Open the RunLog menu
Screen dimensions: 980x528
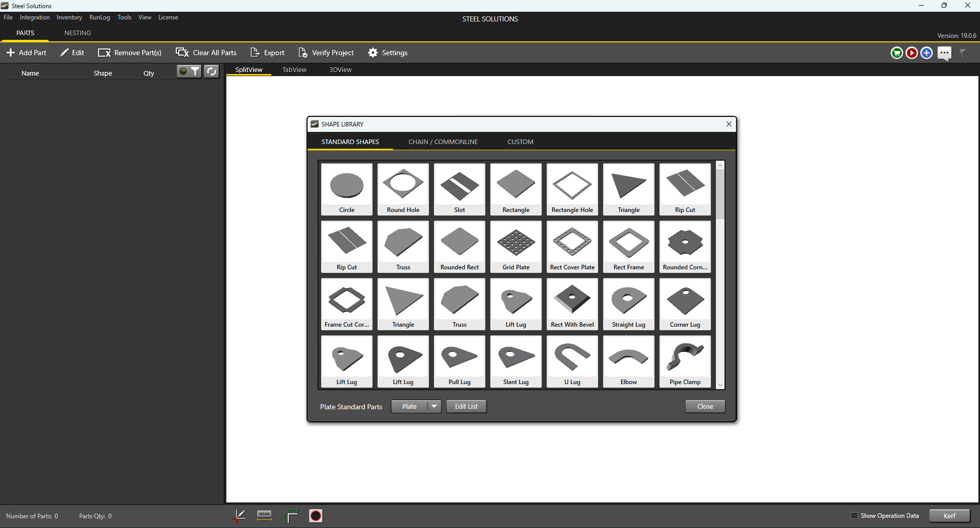coord(100,17)
